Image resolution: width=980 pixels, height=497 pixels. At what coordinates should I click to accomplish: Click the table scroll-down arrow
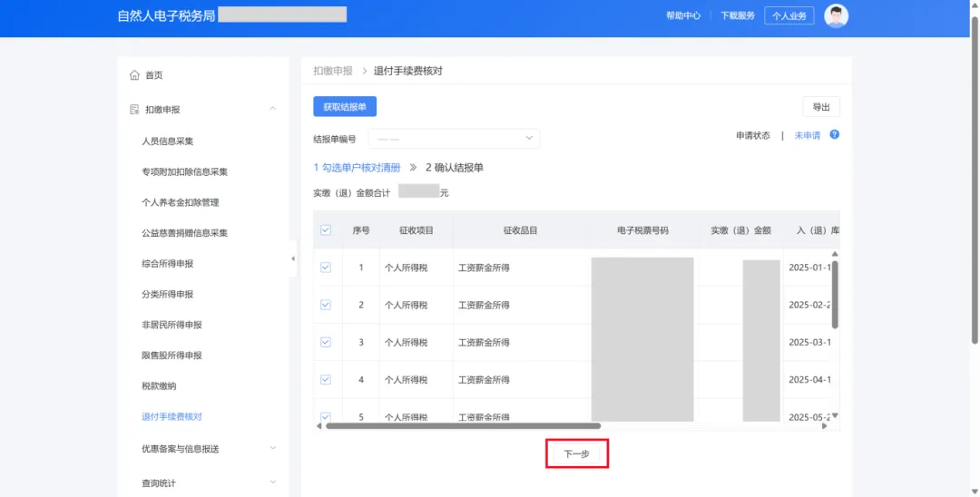(x=835, y=415)
